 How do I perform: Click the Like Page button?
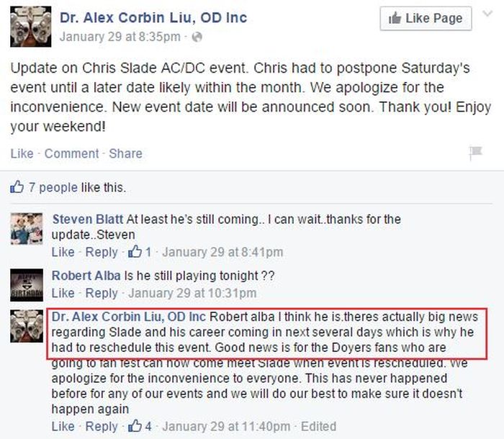coord(426,19)
